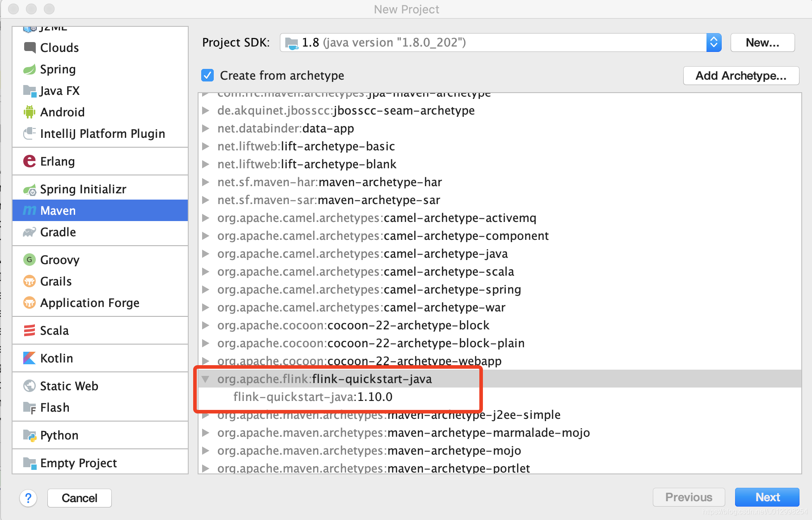Click the Cancel button
Screen dimensions: 812x520
(x=80, y=498)
